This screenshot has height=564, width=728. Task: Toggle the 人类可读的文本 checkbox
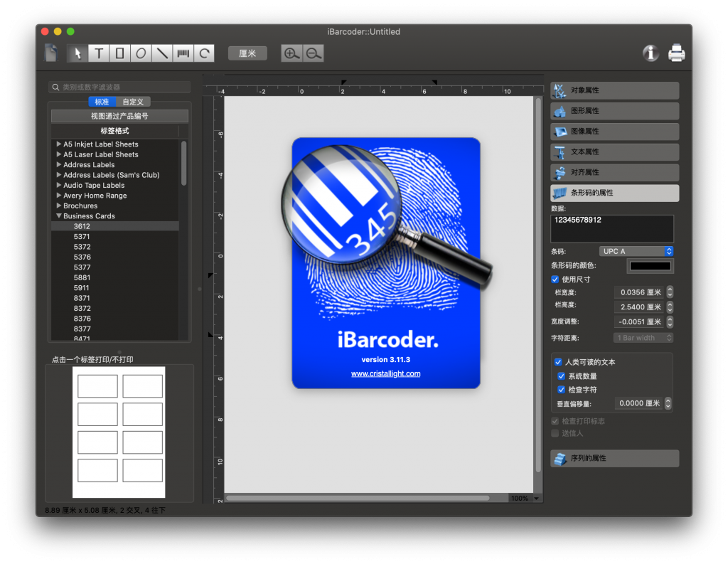(x=558, y=362)
